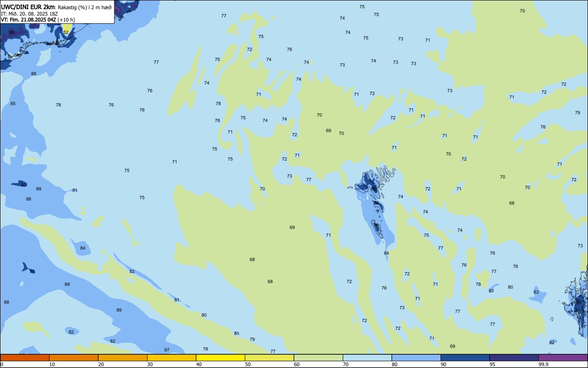This screenshot has height=368, width=588.
Task: Click the '(+10 h)' forecast offset text
Action: 66,20
